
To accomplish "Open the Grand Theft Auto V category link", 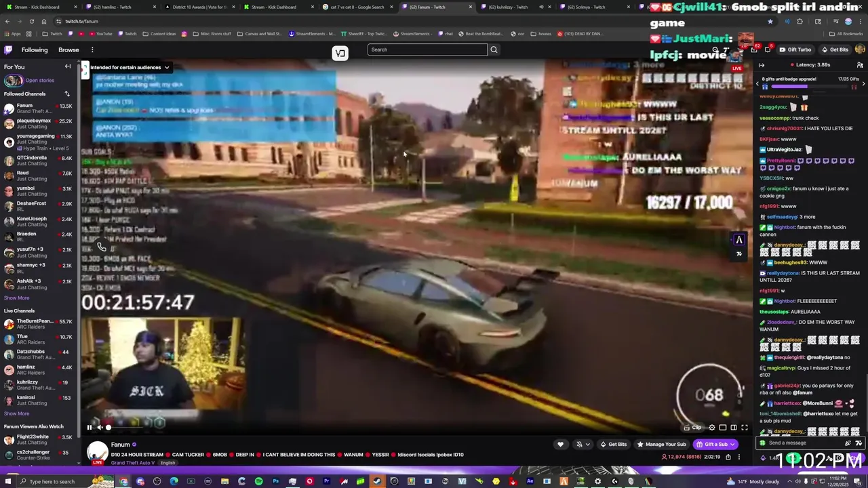I will [x=134, y=463].
